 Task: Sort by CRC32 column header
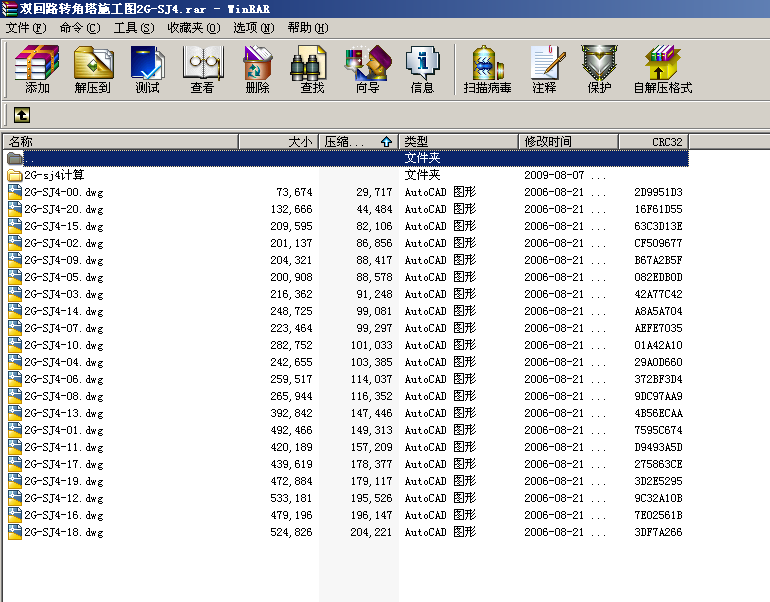[x=653, y=142]
